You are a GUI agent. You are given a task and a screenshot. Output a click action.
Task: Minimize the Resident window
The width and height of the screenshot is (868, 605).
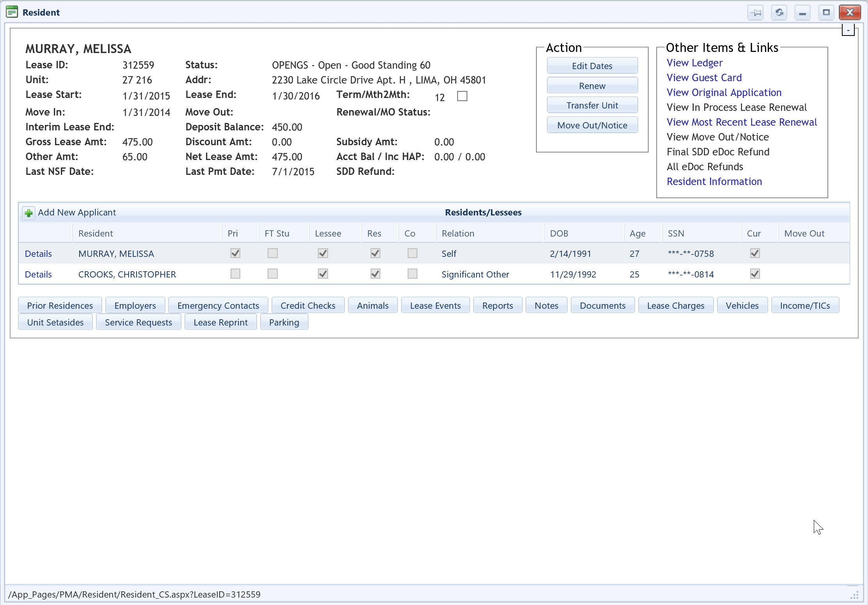pyautogui.click(x=802, y=12)
